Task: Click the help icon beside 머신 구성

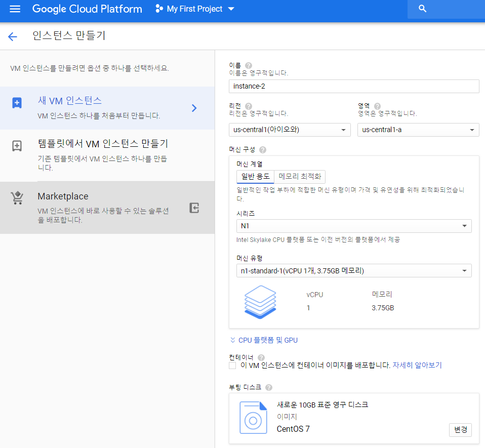Action: coord(263,150)
